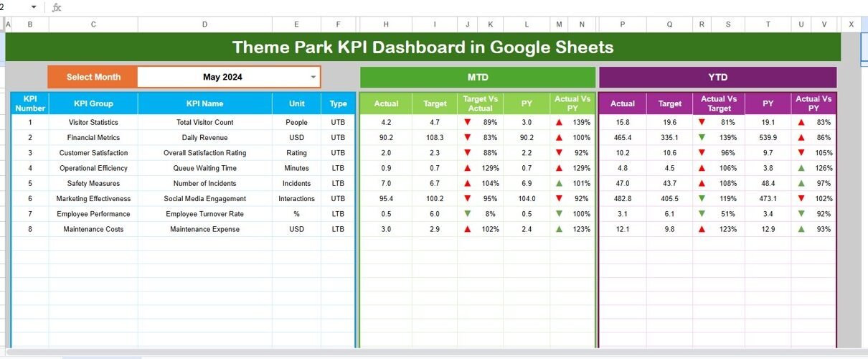This screenshot has width=868, height=359.
Task: Click the horizontal scrollbar at bottom
Action: [x=430, y=353]
